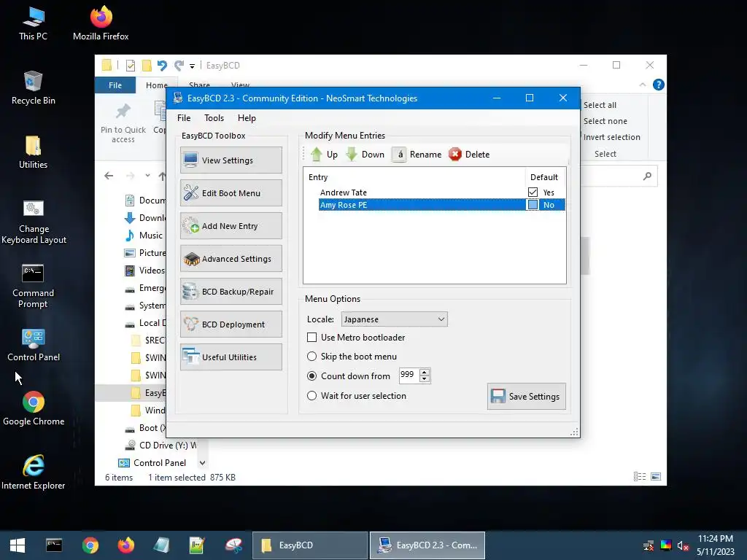
Task: Decrease countdown value with down arrow
Action: [x=425, y=379]
